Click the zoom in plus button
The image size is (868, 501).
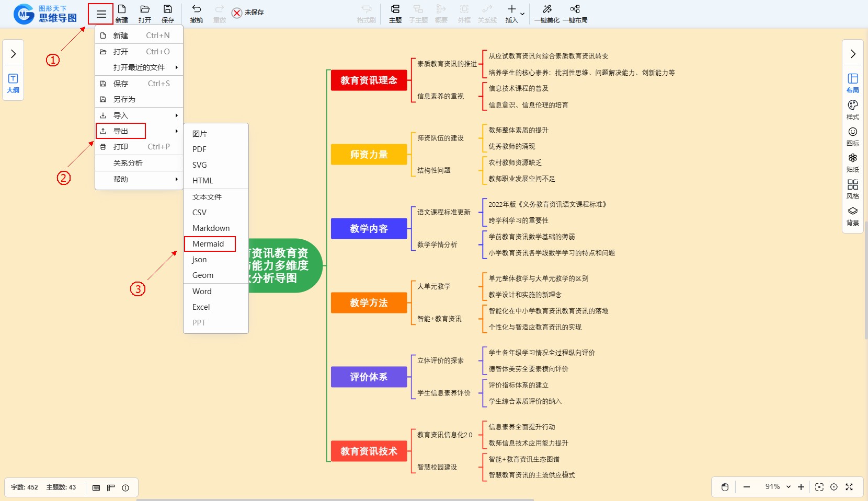pyautogui.click(x=801, y=487)
